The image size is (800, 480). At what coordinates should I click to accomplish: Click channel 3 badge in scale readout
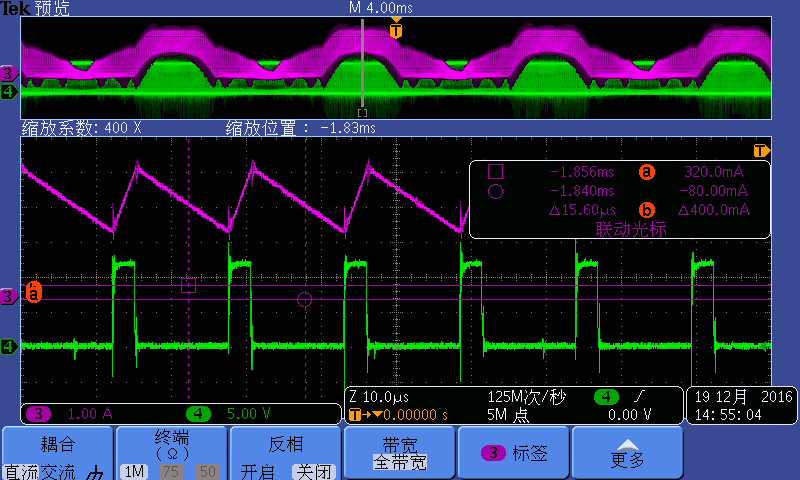click(x=38, y=414)
